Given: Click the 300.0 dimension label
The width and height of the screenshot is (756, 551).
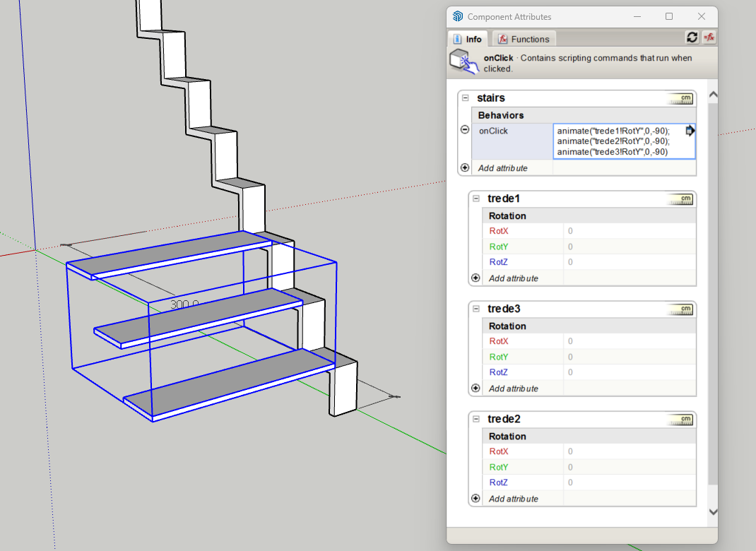Looking at the screenshot, I should tap(184, 304).
